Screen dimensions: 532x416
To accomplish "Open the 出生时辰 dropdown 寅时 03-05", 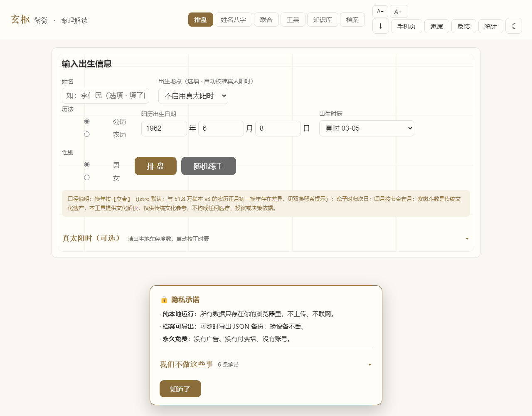I will 367,128.
